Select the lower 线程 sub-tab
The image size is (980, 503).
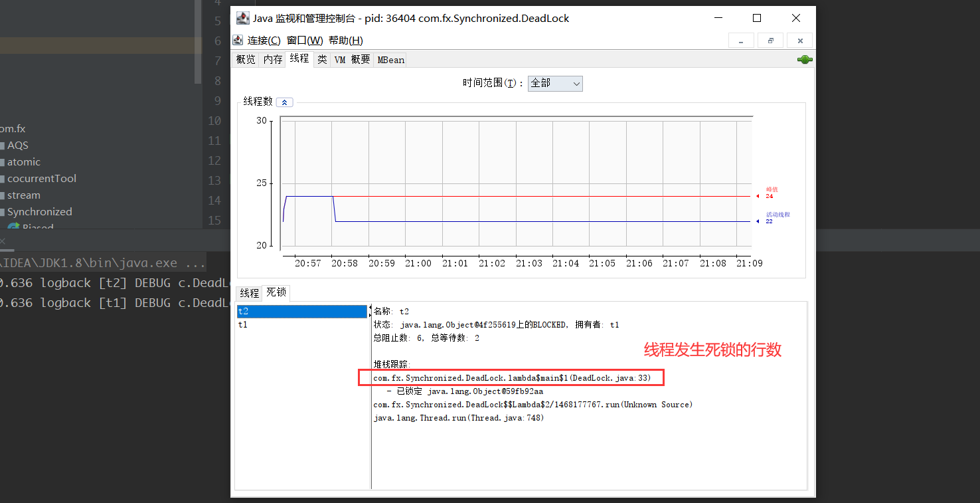pyautogui.click(x=249, y=293)
